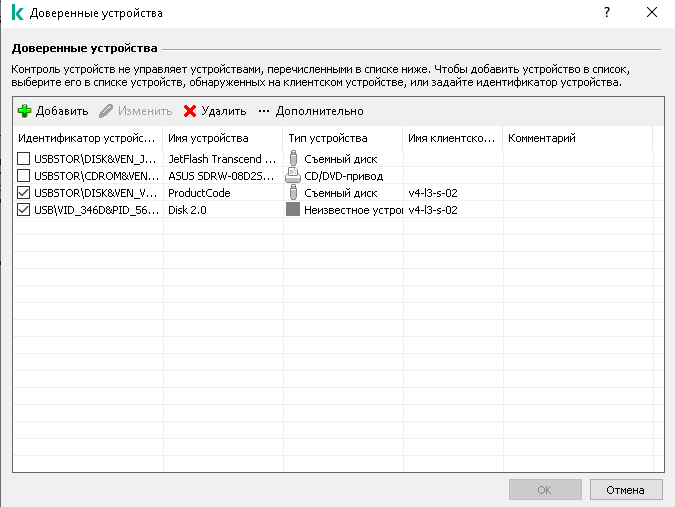Enable the USBSTOR\DISK&VEN_J checkbox
The height and width of the screenshot is (507, 675).
[x=25, y=158]
